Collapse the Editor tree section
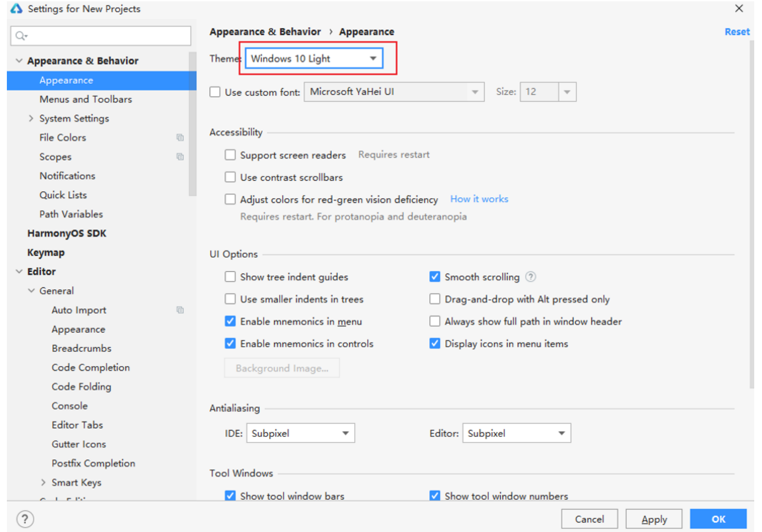The image size is (762, 532). coord(19,271)
